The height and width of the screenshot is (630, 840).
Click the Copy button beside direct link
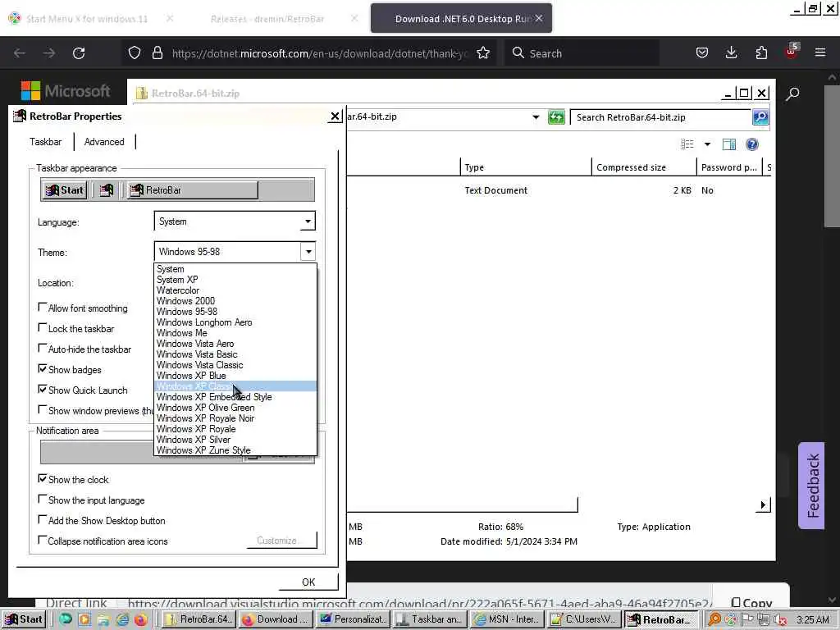point(751,603)
